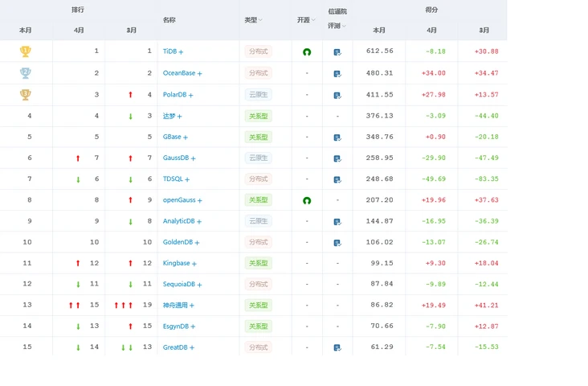Click the score change -44.40 for 达梦
Screen dimensions: 588x386
pyautogui.click(x=486, y=116)
